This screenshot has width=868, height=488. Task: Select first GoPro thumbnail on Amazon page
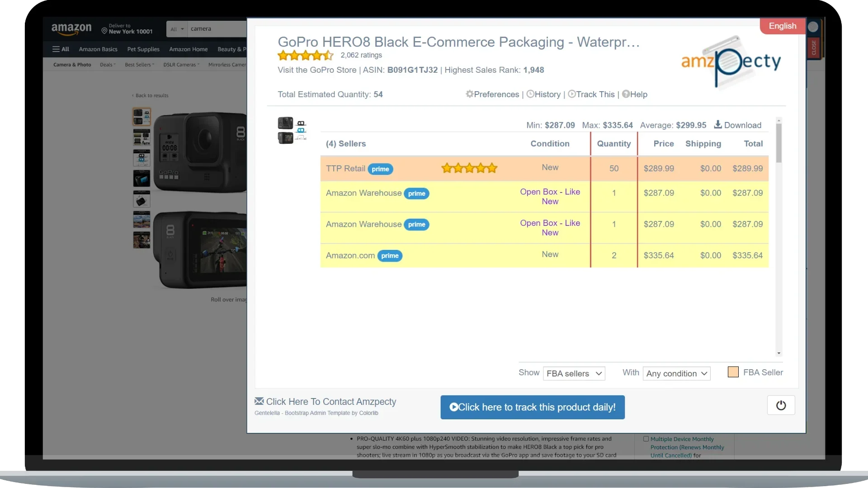142,117
